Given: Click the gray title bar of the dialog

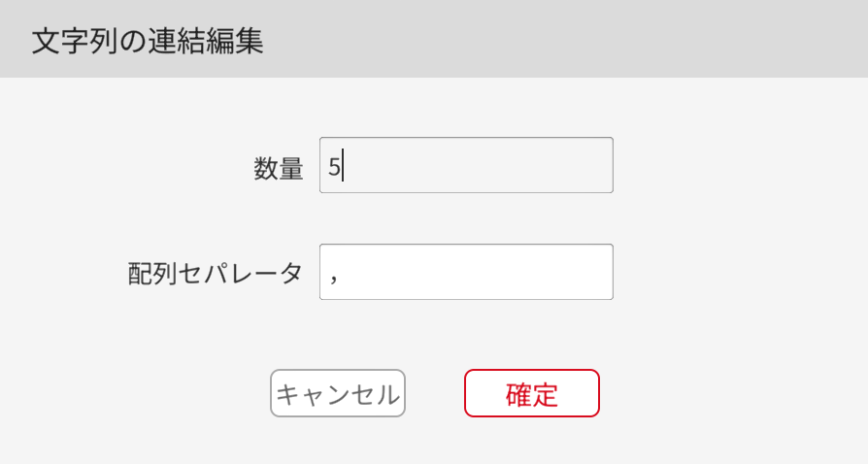Looking at the screenshot, I should tap(583, 39).
